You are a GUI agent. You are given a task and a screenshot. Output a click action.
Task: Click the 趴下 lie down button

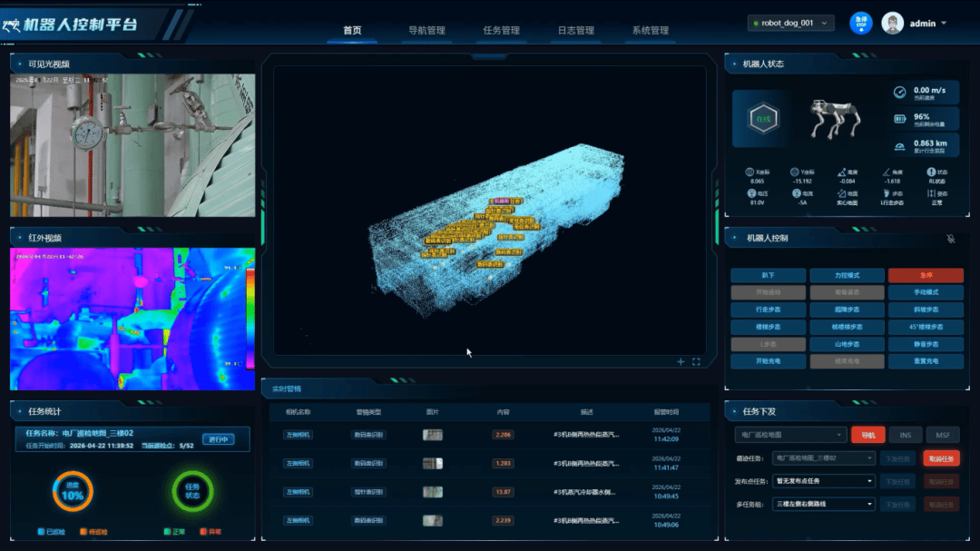click(769, 275)
